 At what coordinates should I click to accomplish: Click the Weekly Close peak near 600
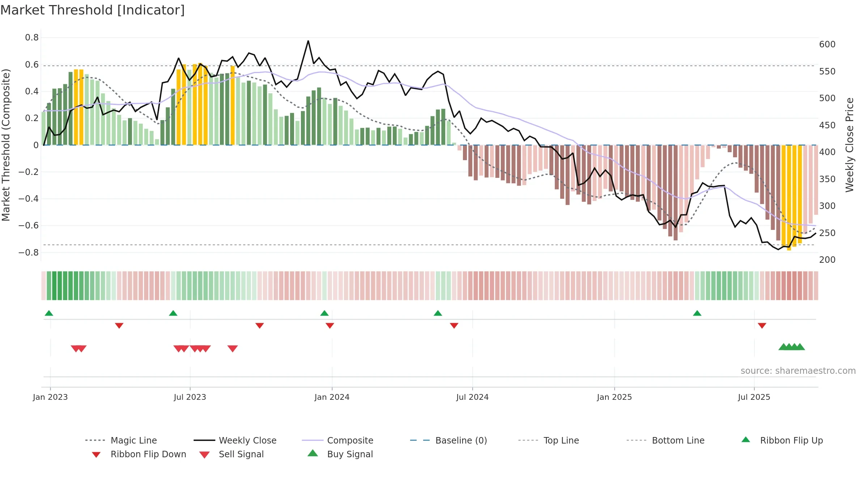[x=308, y=41]
